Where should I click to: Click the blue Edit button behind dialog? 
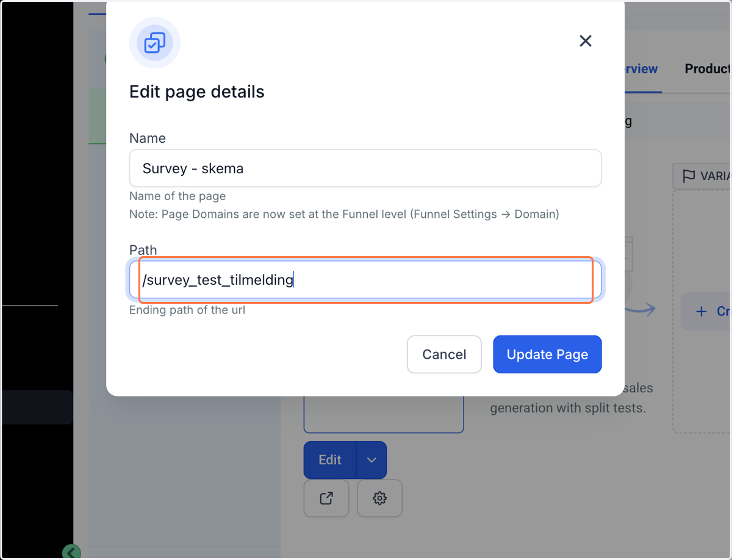coord(330,460)
